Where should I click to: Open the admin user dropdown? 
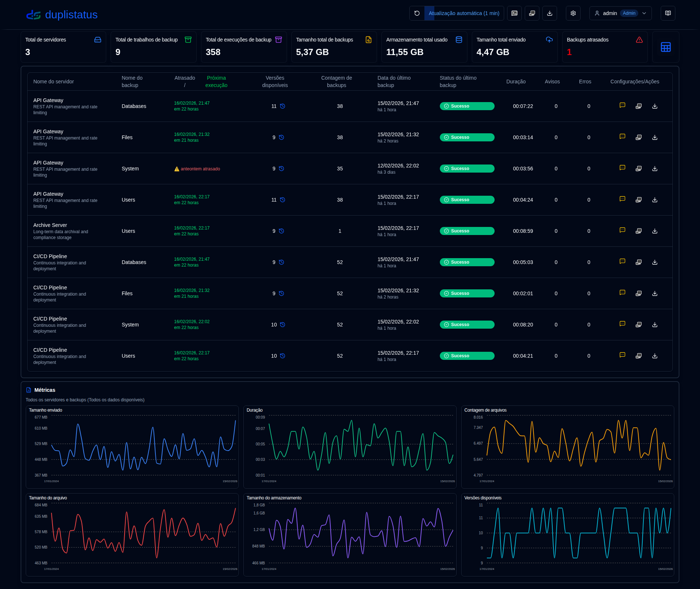pos(620,13)
